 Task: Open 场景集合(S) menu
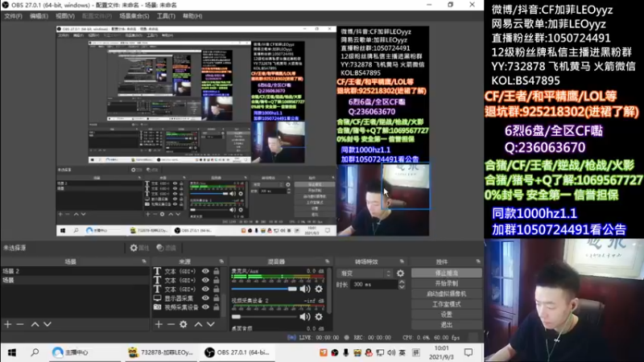click(134, 16)
